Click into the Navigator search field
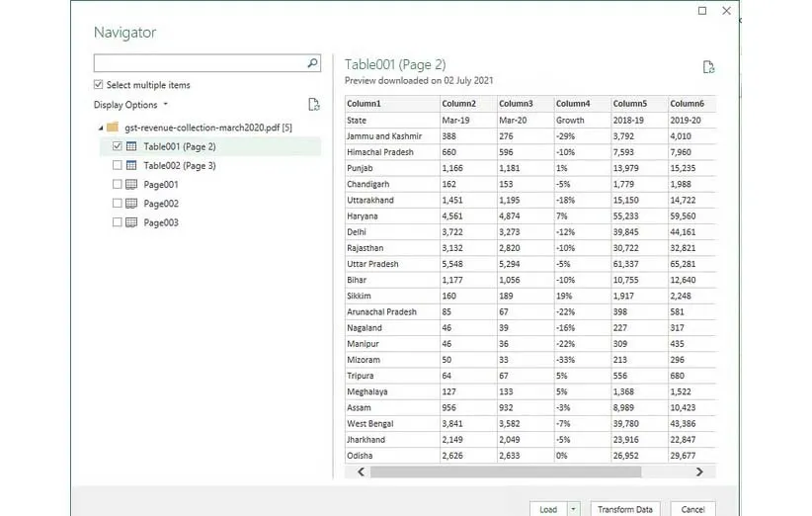This screenshot has height=516, width=812. coord(198,63)
